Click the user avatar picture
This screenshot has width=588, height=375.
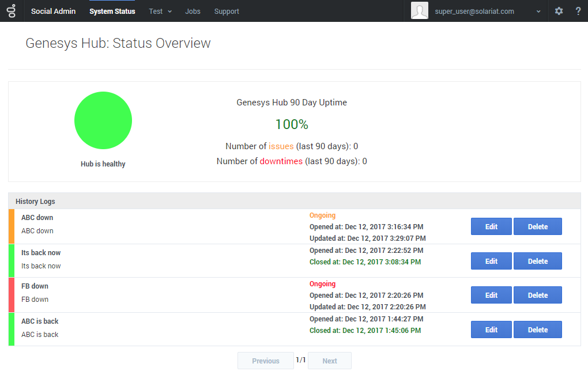point(419,10)
